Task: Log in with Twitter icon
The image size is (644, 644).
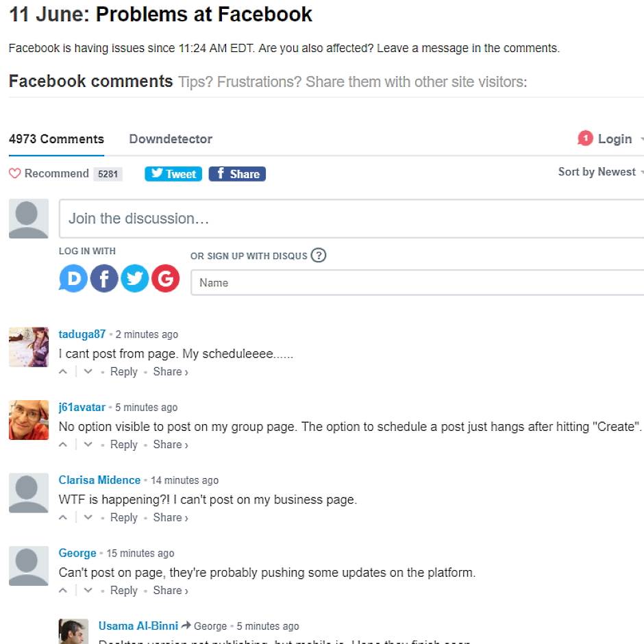Action: click(135, 279)
